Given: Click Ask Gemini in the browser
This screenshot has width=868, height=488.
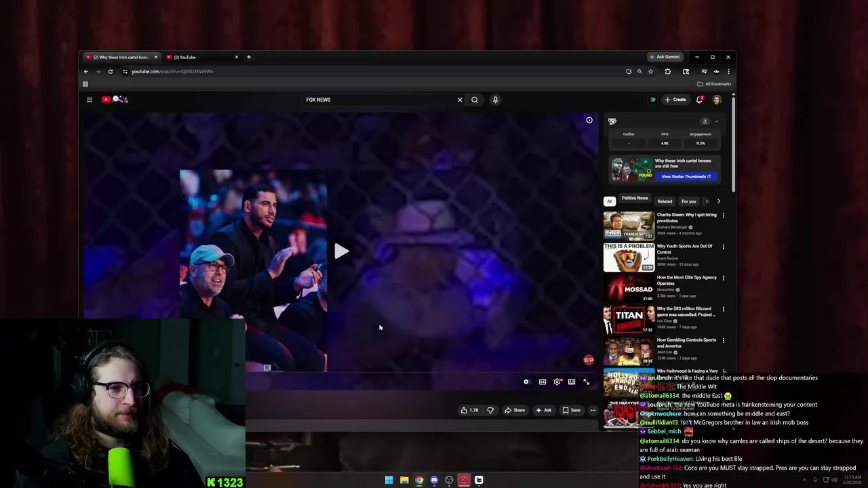Looking at the screenshot, I should click(665, 57).
